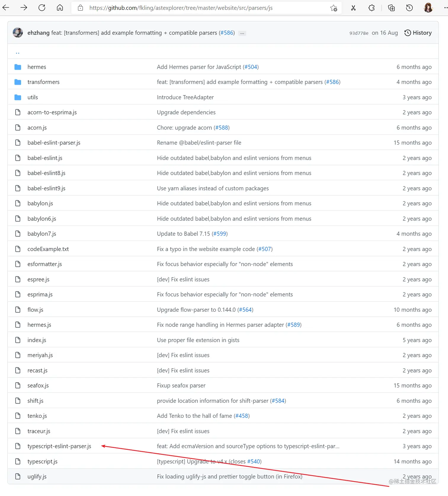
Task: Open the browser history clock icon
Action: [x=409, y=8]
